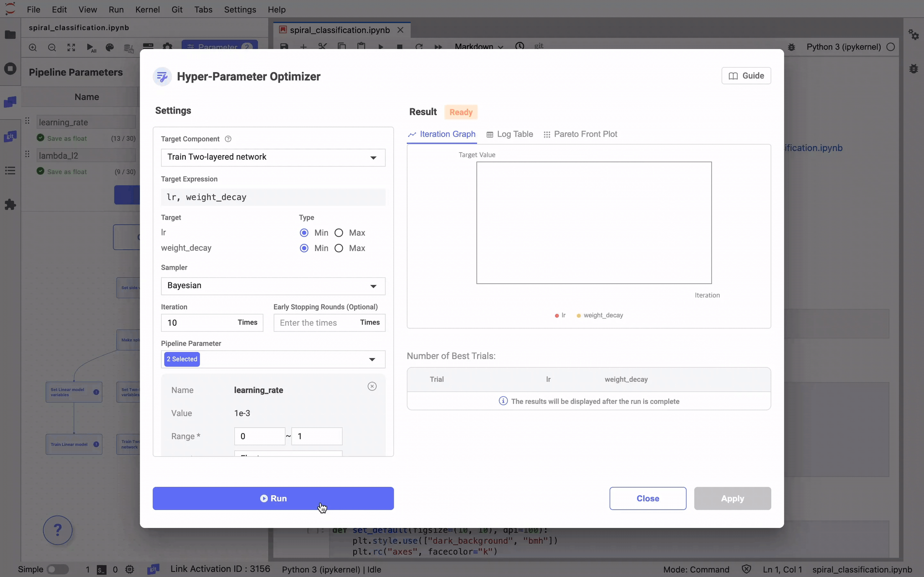Select Max type for weight_decay target
This screenshot has width=924, height=577.
pyautogui.click(x=339, y=248)
